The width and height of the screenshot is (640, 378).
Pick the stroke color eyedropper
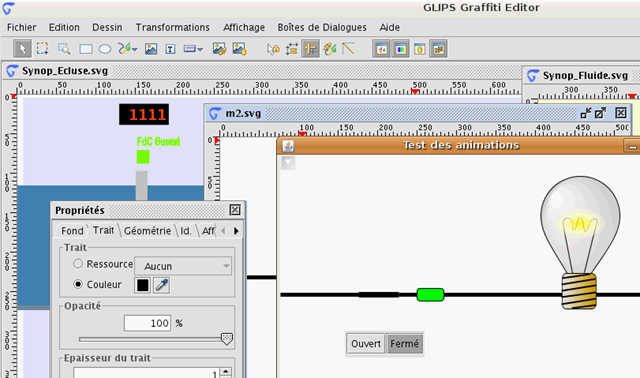(x=162, y=285)
